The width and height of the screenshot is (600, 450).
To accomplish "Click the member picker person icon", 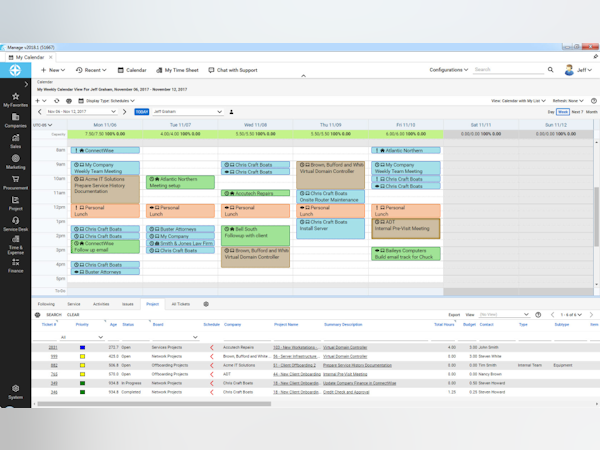I will (x=231, y=112).
